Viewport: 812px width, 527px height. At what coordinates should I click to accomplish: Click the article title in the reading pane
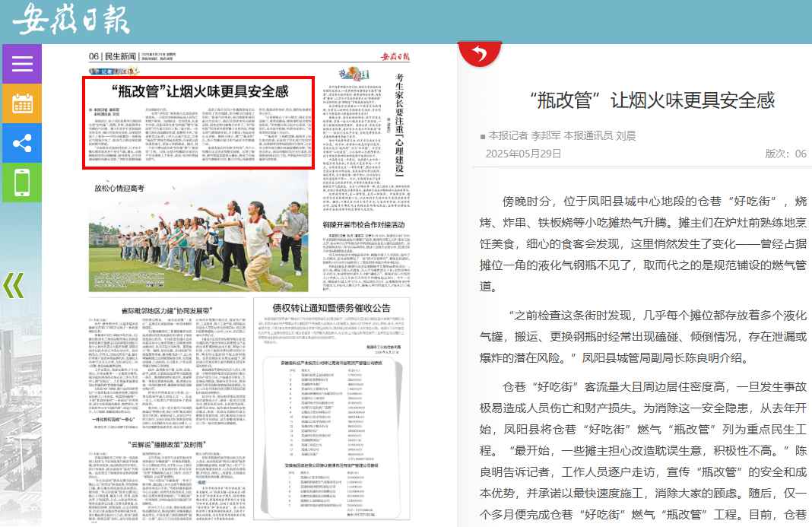tap(653, 100)
